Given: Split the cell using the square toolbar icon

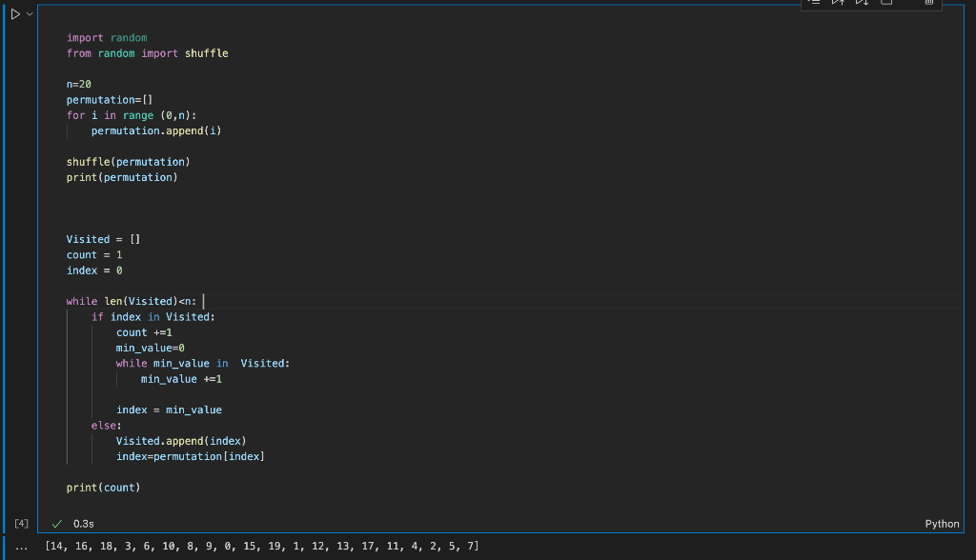Looking at the screenshot, I should pyautogui.click(x=884, y=4).
